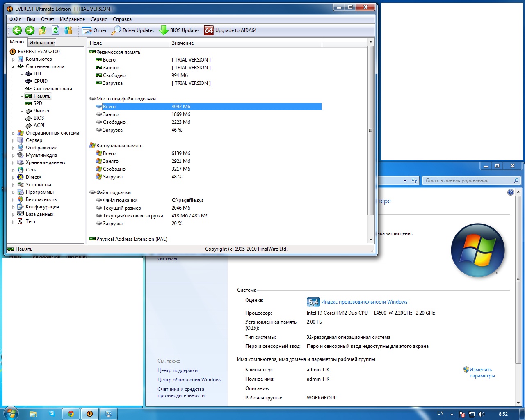Click Значение column header
Viewport: 525px width, 420px height.
pyautogui.click(x=245, y=43)
